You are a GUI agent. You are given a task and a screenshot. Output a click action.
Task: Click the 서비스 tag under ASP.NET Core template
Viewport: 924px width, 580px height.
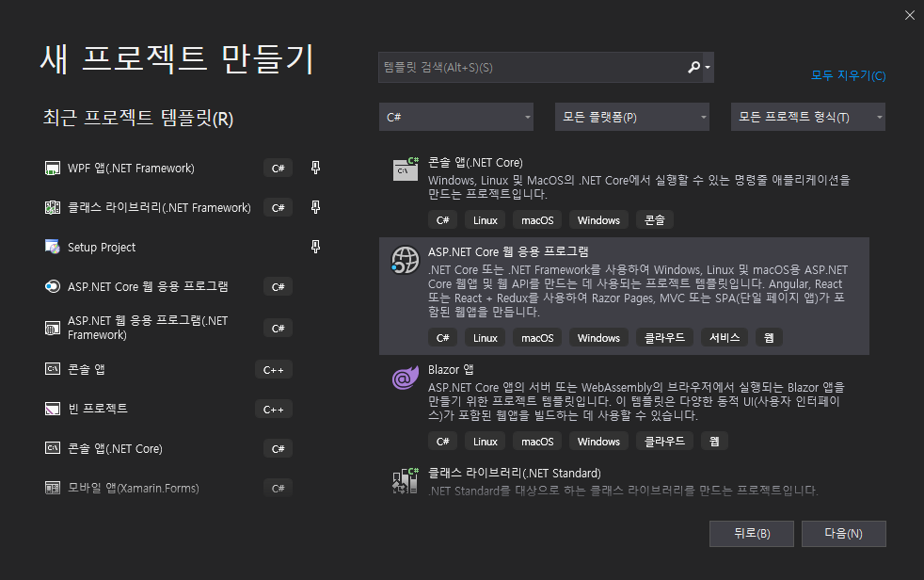[725, 338]
